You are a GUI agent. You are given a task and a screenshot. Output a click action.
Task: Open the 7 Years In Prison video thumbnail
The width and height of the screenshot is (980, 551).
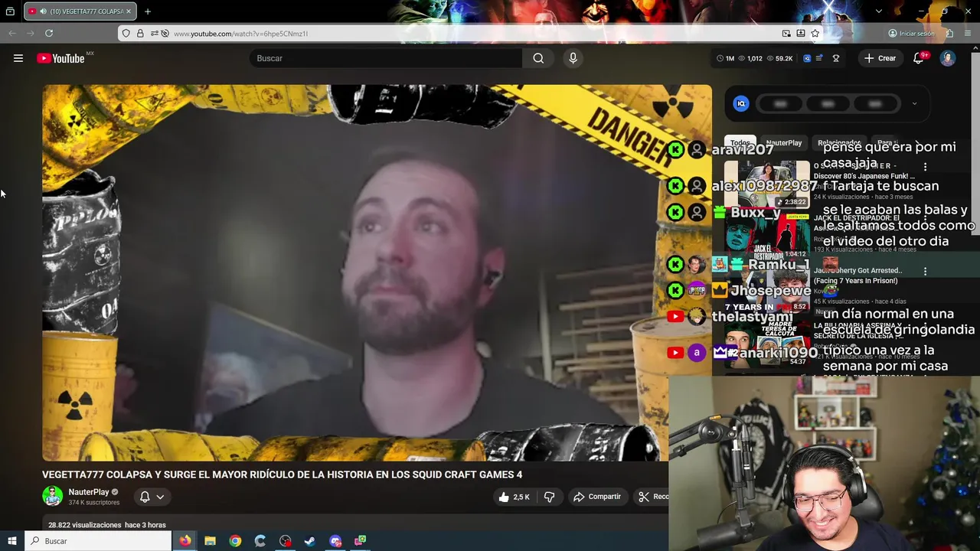coord(766,288)
